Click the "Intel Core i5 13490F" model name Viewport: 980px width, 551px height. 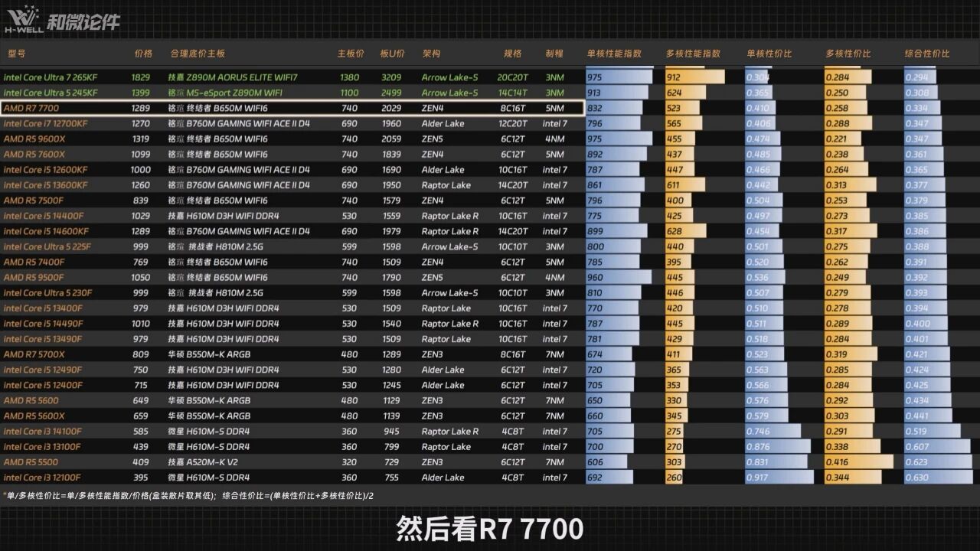coord(43,339)
